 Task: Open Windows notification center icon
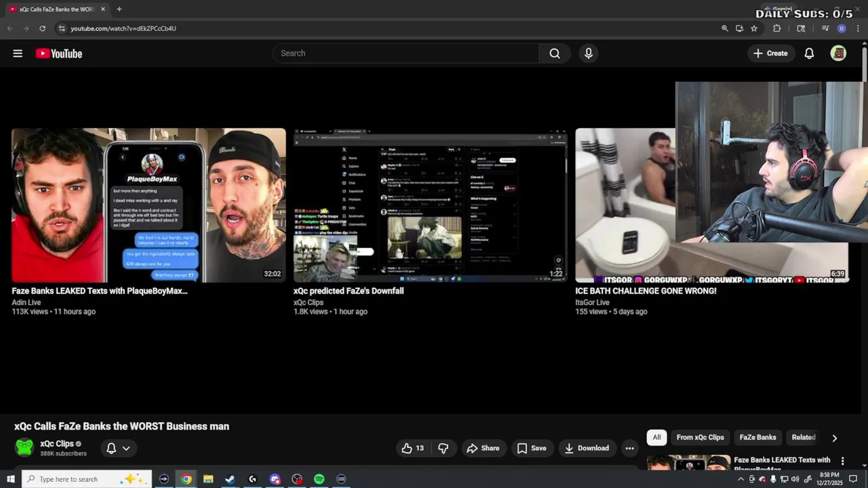[x=853, y=479]
